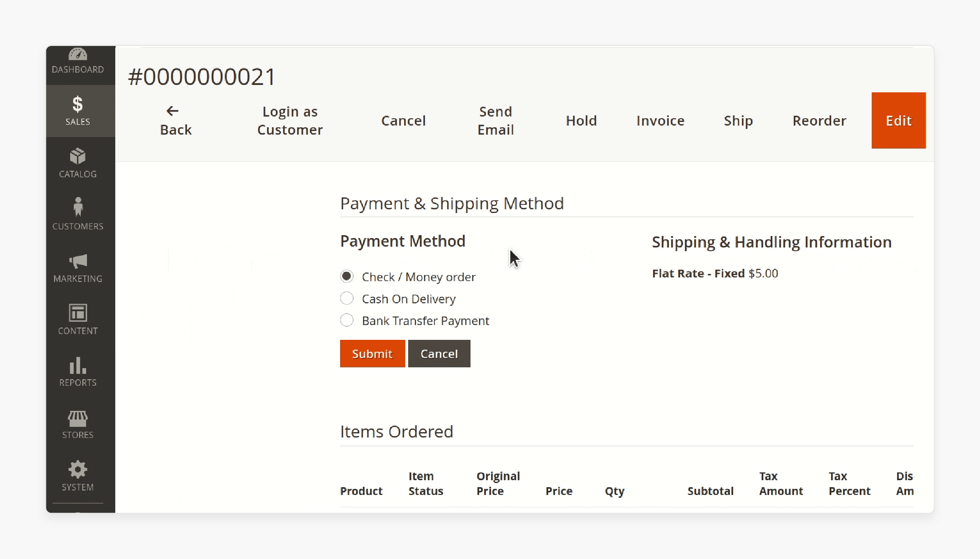The width and height of the screenshot is (980, 559).
Task: Click the Shipping & Handling Information heading
Action: click(772, 242)
